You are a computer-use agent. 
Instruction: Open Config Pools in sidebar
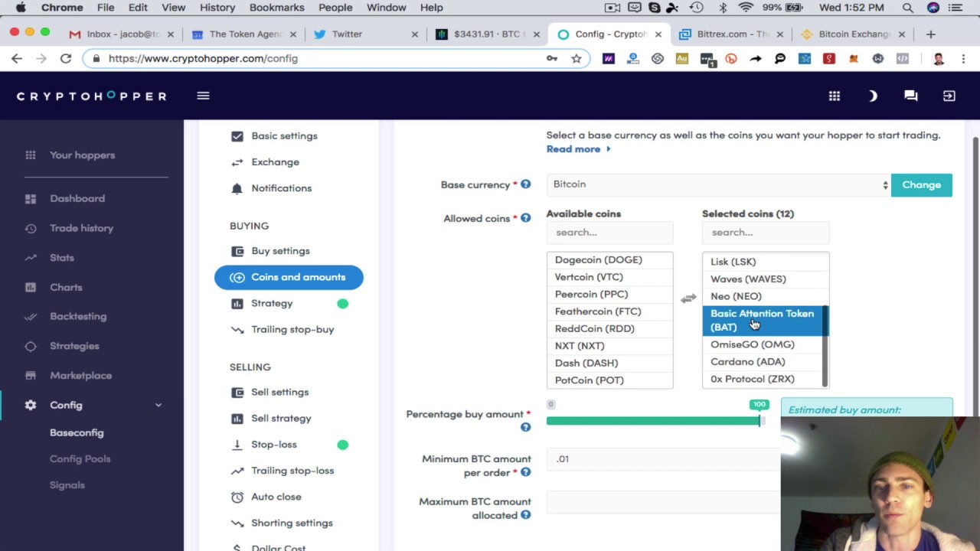click(80, 458)
